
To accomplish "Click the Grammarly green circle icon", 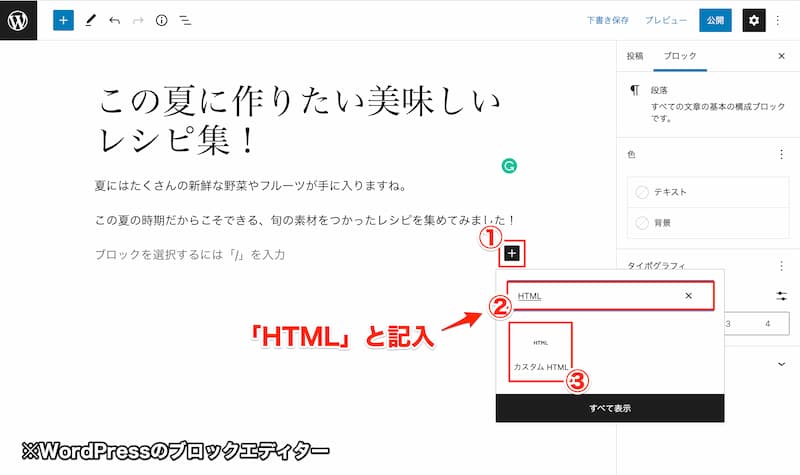I will pos(509,166).
